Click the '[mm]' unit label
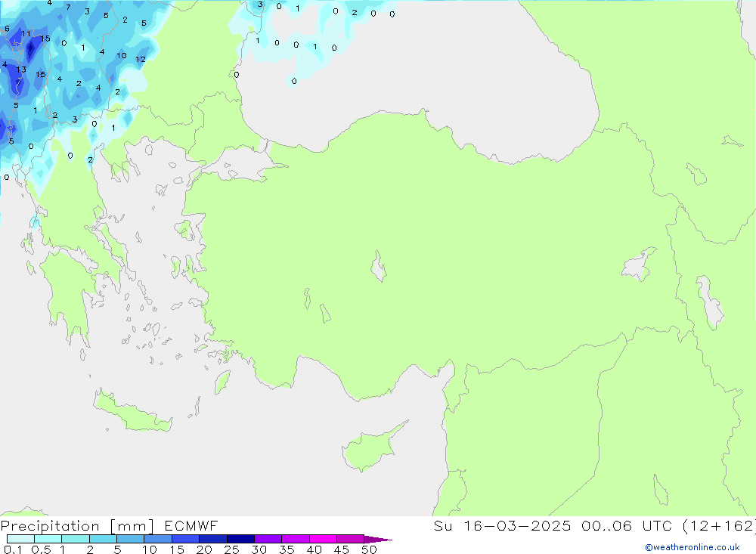Image resolution: width=756 pixels, height=554 pixels. click(x=132, y=526)
